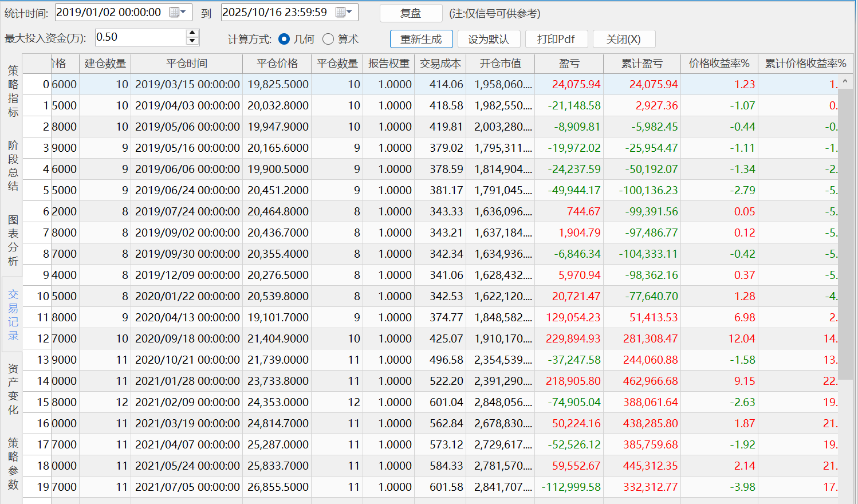Click the 复盘 button
This screenshot has height=504, width=858.
click(411, 13)
